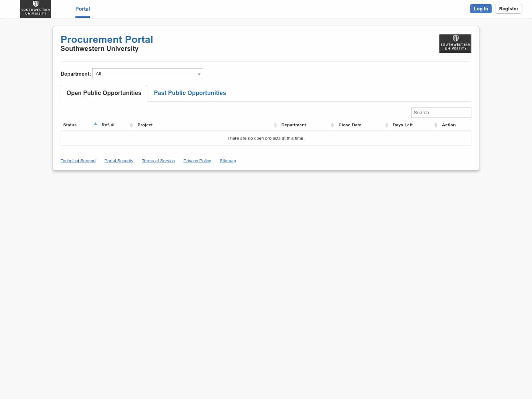Click the Southwestern University logo in the header
Viewport: 532px width, 399px height.
[x=35, y=8]
